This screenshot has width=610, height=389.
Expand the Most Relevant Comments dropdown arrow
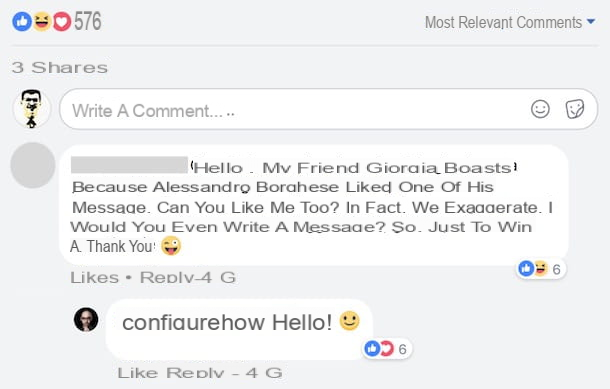click(591, 21)
